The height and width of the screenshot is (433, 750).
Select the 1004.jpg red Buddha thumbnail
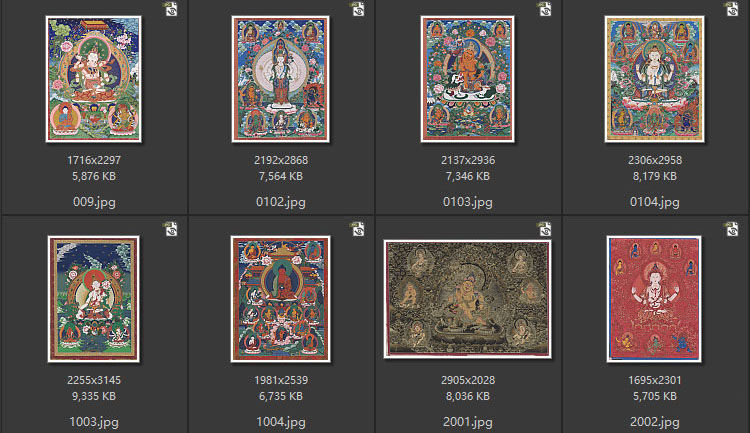(281, 299)
